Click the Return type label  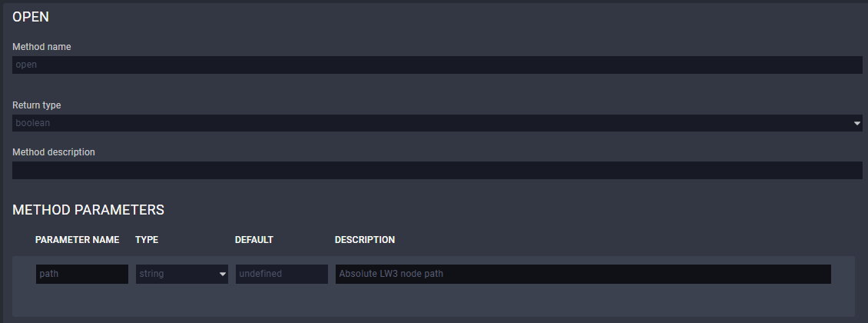36,105
